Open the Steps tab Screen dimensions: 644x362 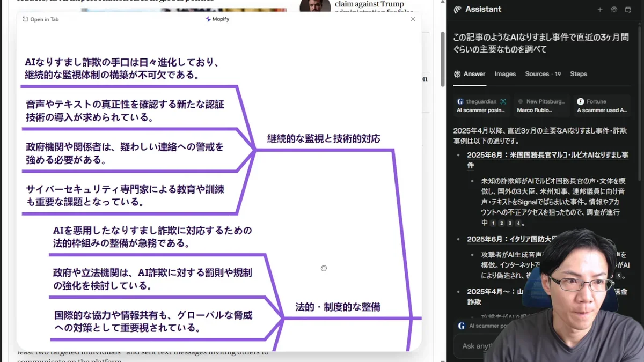tap(579, 74)
